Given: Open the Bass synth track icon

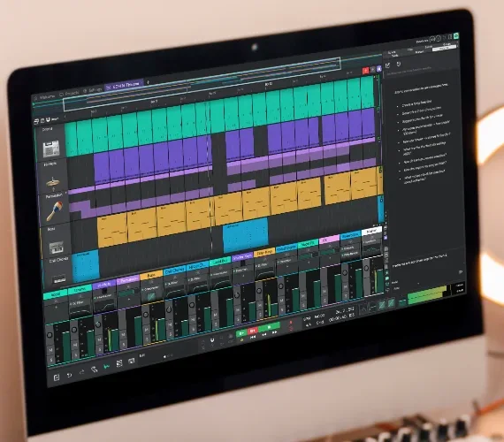Looking at the screenshot, I should [57, 248].
